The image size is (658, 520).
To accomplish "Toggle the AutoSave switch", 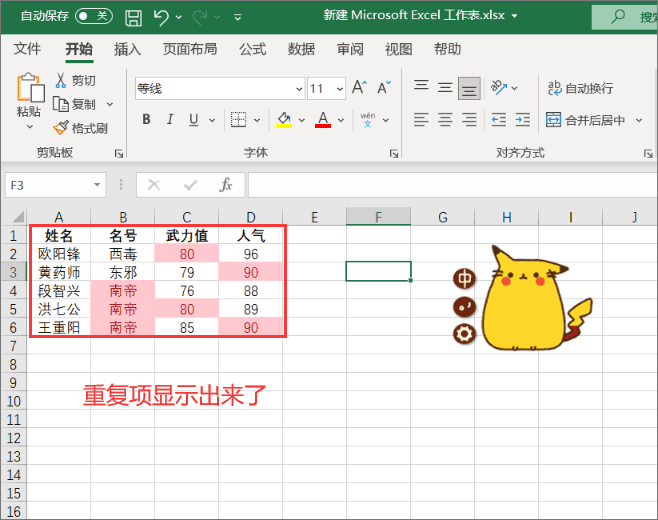I will tap(94, 16).
